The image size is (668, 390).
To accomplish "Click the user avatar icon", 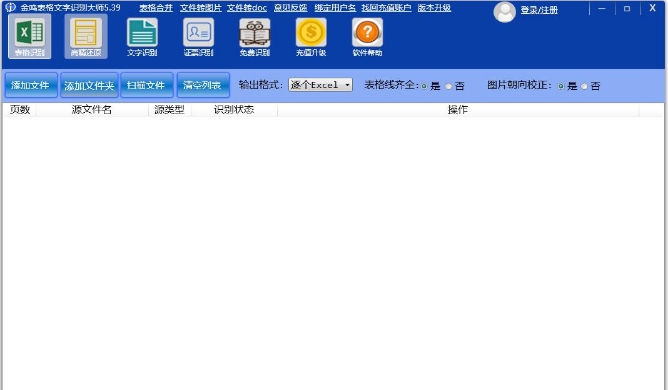I will point(504,12).
